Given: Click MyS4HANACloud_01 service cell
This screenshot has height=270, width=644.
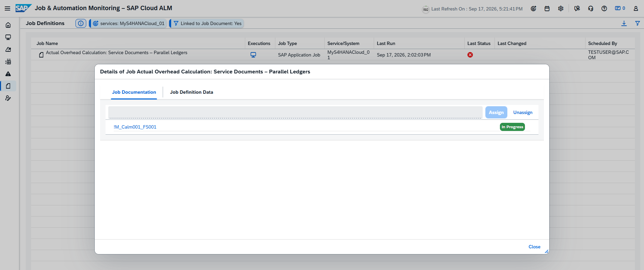Looking at the screenshot, I should 348,55.
